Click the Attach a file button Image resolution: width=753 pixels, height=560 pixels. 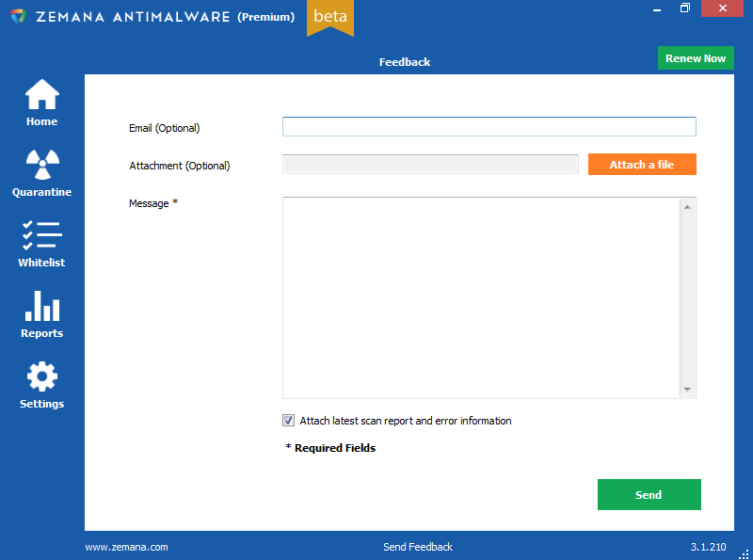[x=642, y=165]
